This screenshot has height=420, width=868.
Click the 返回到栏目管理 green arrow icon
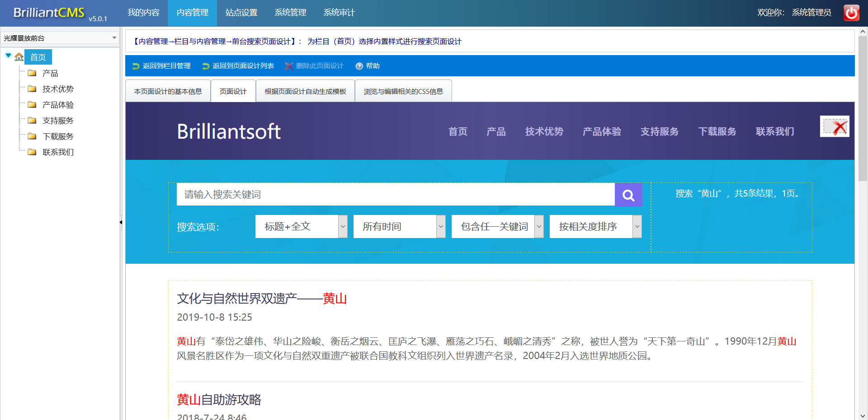[136, 66]
